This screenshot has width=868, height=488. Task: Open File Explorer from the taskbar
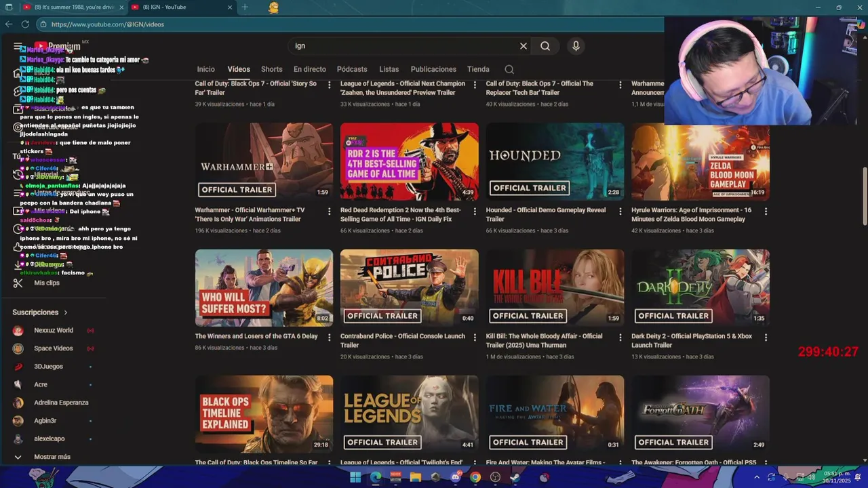tap(415, 477)
